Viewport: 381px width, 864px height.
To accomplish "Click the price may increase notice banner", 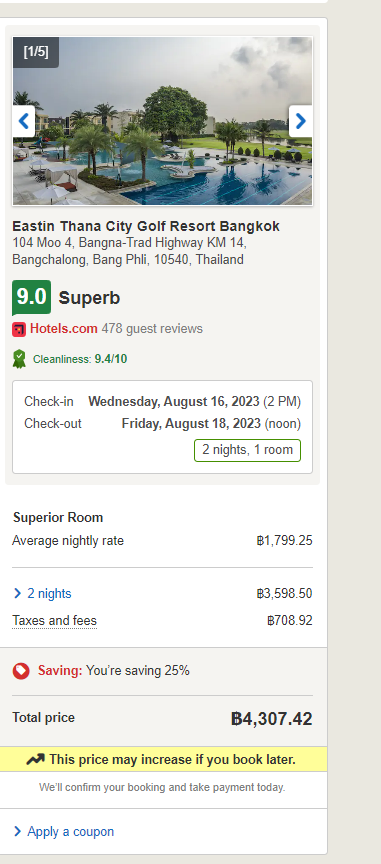I will (163, 759).
